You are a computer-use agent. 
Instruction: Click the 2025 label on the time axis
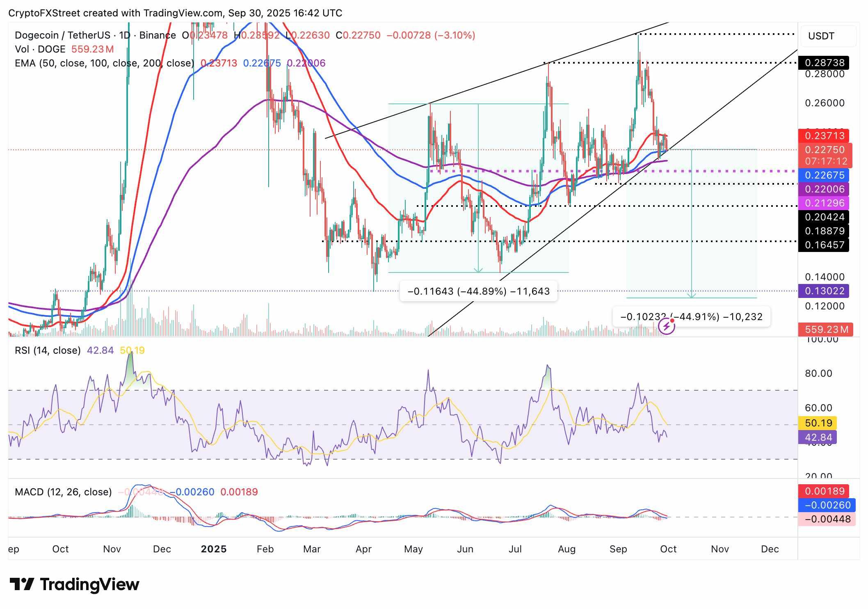215,549
